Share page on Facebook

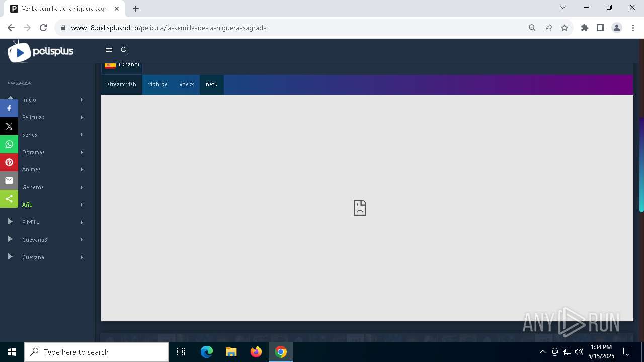click(9, 108)
